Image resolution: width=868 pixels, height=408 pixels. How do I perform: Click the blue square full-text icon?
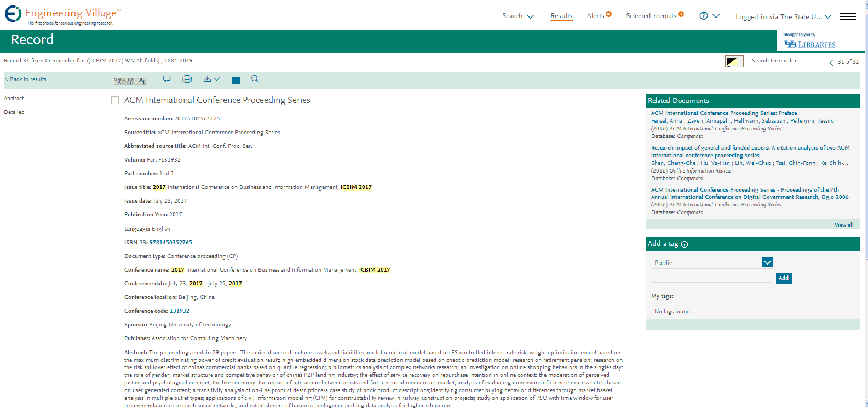[236, 81]
